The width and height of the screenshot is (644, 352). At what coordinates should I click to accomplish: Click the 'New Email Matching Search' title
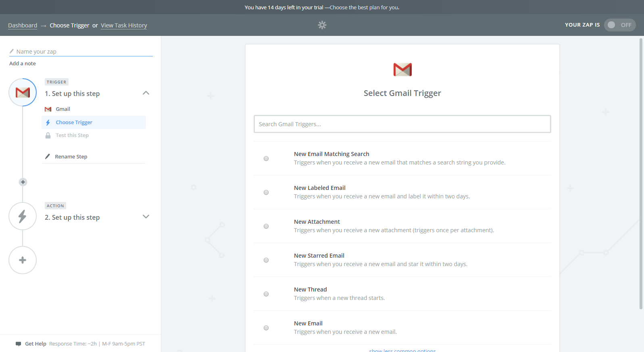tap(331, 154)
